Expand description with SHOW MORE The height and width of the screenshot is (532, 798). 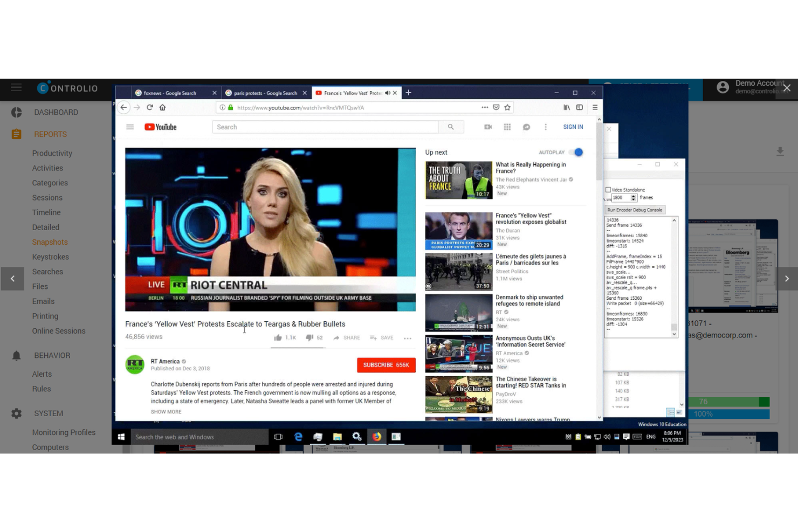pyautogui.click(x=166, y=412)
